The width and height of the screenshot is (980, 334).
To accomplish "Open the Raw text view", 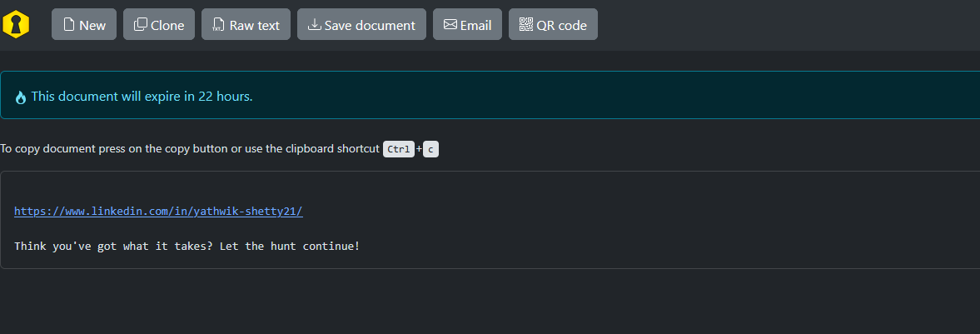I will coord(246,24).
